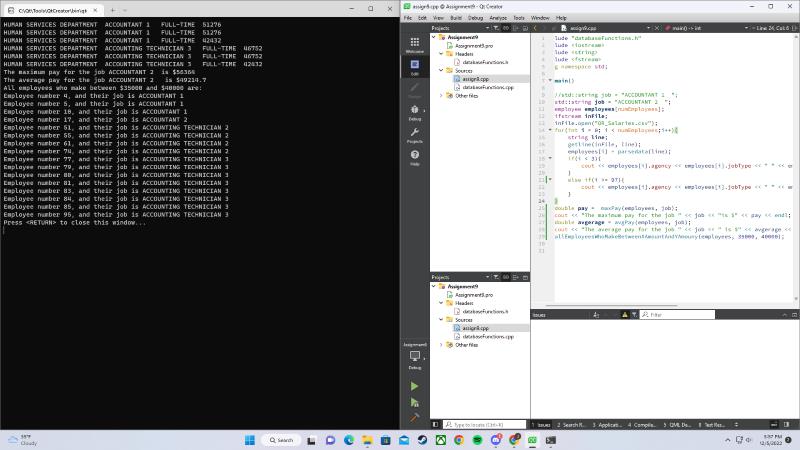Split the top Projects pane
The image size is (800, 450).
[515, 28]
